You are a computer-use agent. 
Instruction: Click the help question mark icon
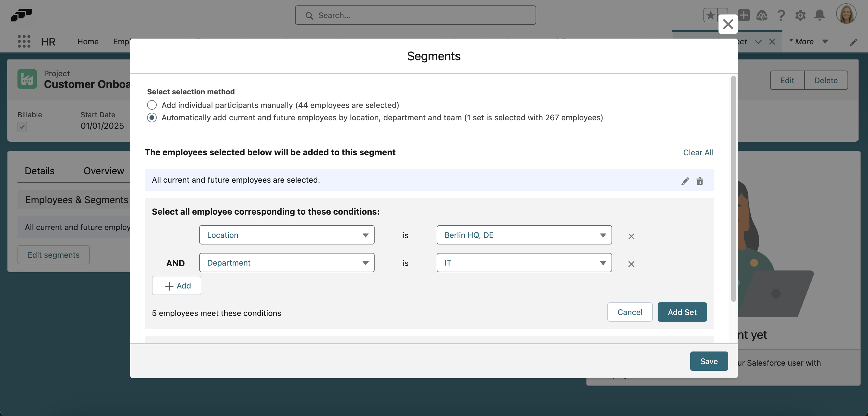(x=781, y=15)
